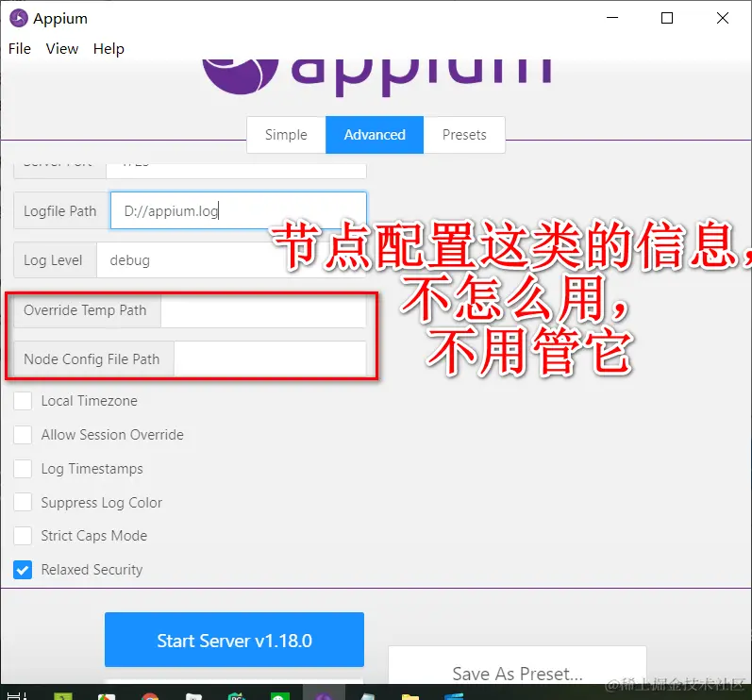Viewport: 752px width, 700px height.
Task: Click the Appium icon in the title bar
Action: (19, 18)
